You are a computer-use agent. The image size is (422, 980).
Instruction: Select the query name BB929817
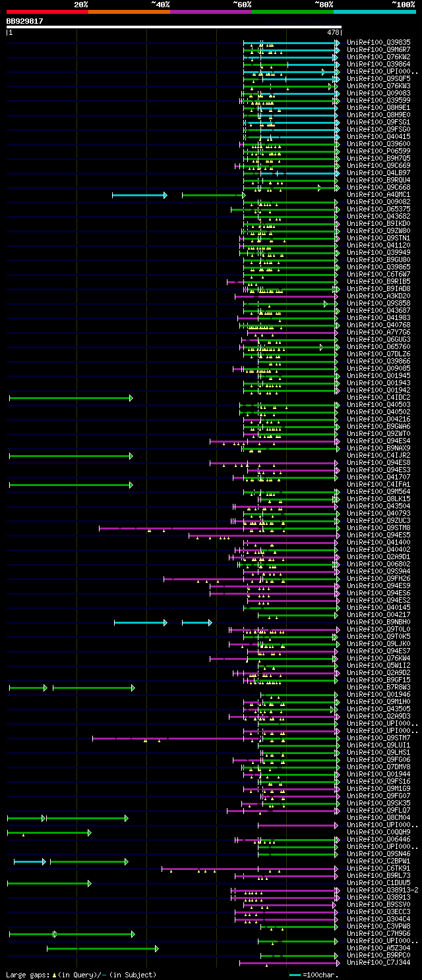point(25,21)
